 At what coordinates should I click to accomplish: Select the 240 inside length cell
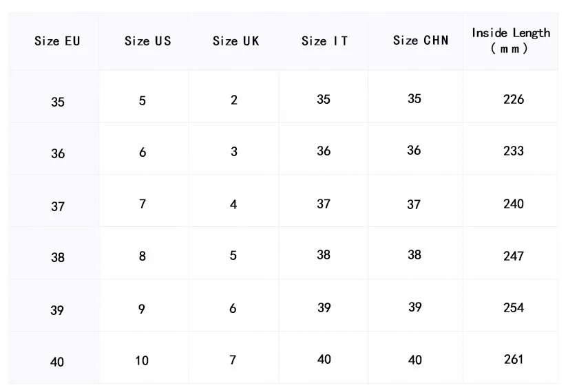[x=514, y=204]
